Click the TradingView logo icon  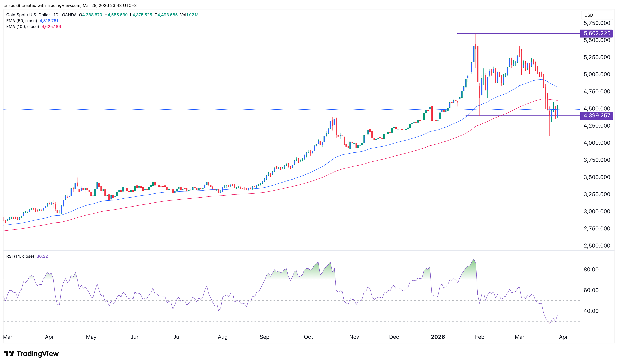9,353
